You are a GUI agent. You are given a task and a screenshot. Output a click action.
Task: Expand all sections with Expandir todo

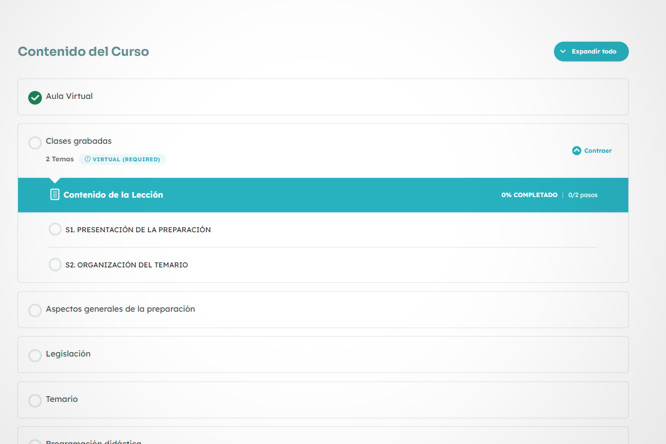click(592, 51)
